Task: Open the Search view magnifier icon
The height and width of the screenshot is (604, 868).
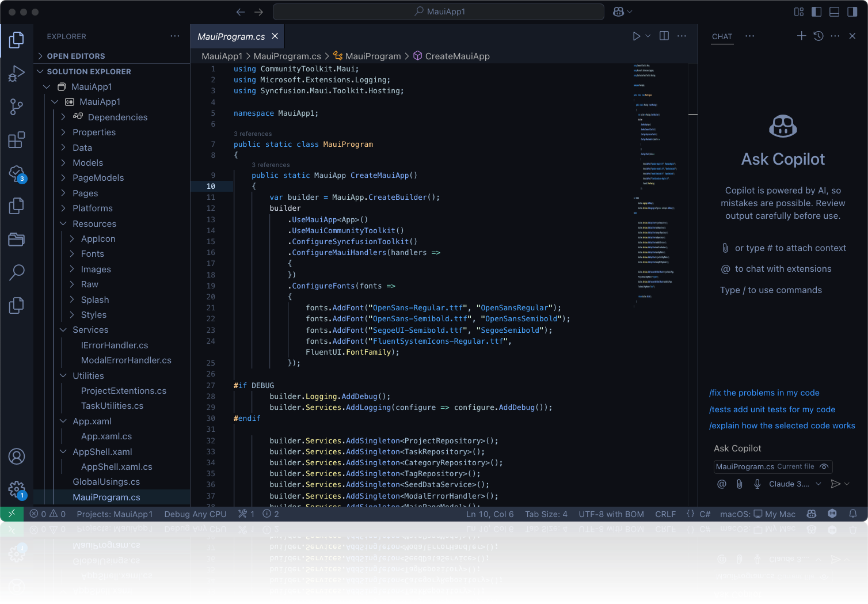Action: [x=17, y=272]
